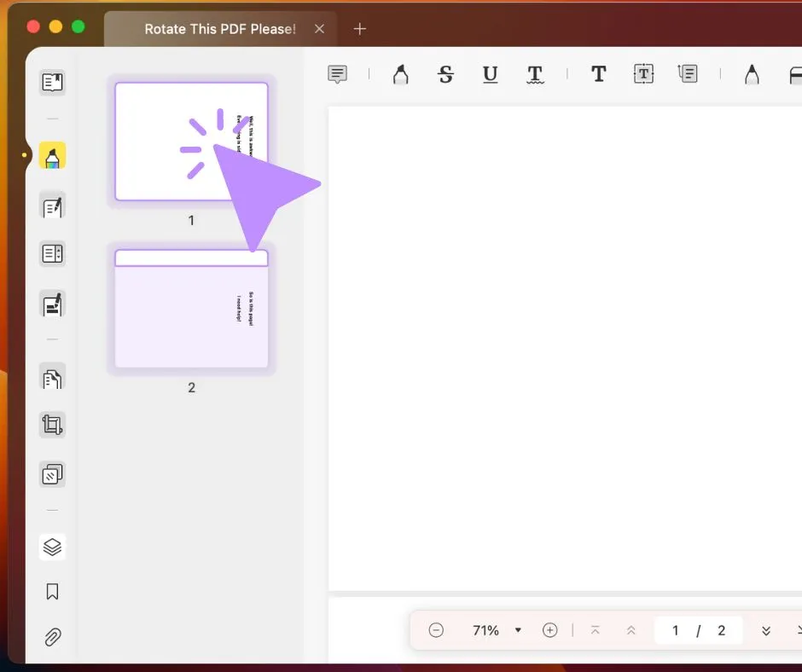Select the Underline text tool
The height and width of the screenshot is (672, 802).
[x=490, y=74]
